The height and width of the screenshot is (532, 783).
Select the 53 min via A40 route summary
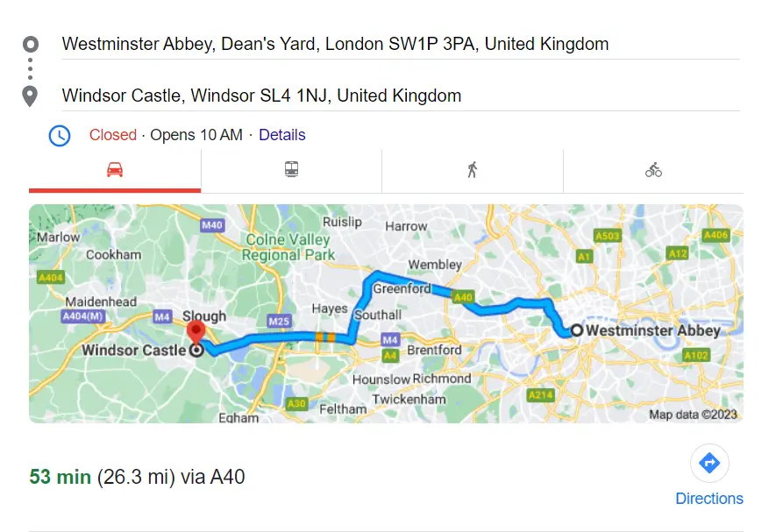click(136, 477)
